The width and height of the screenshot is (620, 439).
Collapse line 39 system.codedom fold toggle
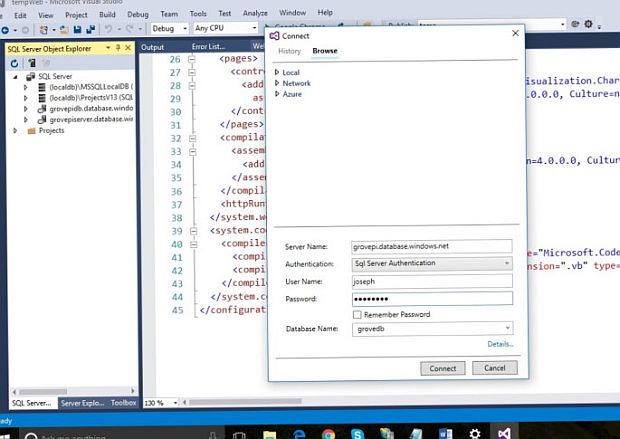click(x=193, y=231)
